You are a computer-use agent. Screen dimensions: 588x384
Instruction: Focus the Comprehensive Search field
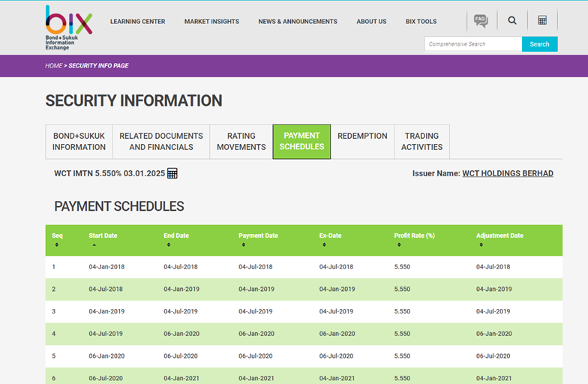pyautogui.click(x=473, y=44)
